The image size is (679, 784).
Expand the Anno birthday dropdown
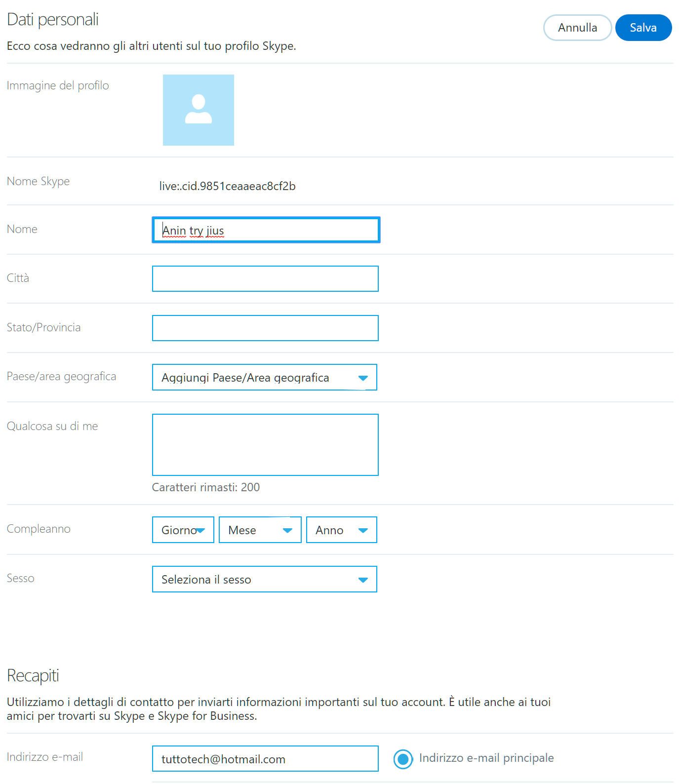[341, 530]
